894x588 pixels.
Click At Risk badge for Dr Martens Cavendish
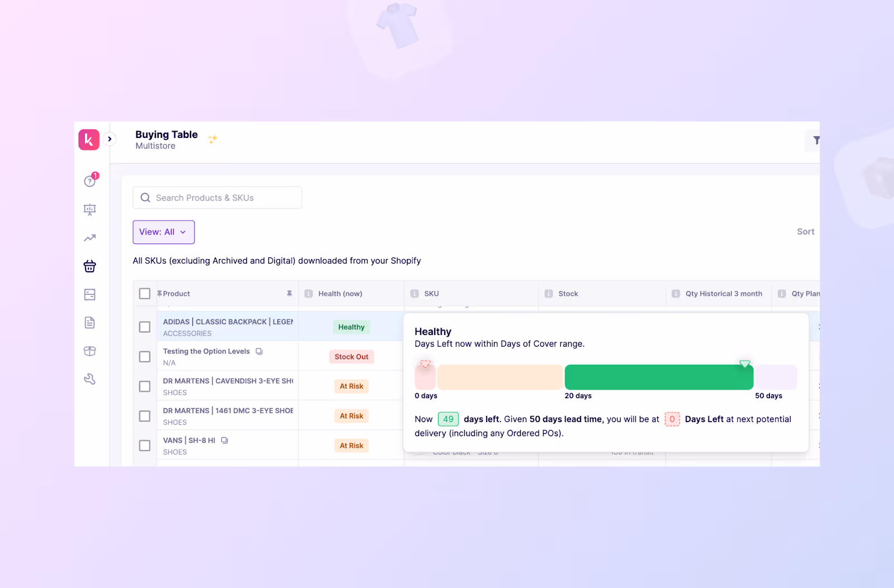[x=351, y=386]
